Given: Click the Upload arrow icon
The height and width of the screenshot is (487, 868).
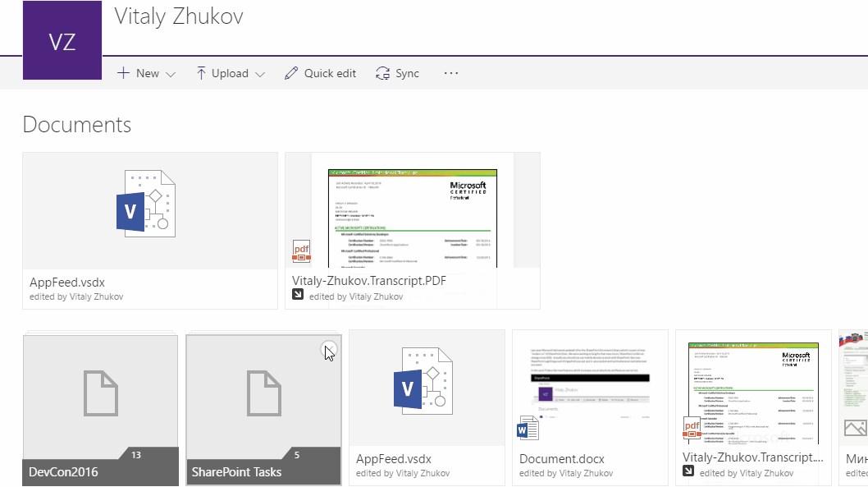Looking at the screenshot, I should 201,73.
